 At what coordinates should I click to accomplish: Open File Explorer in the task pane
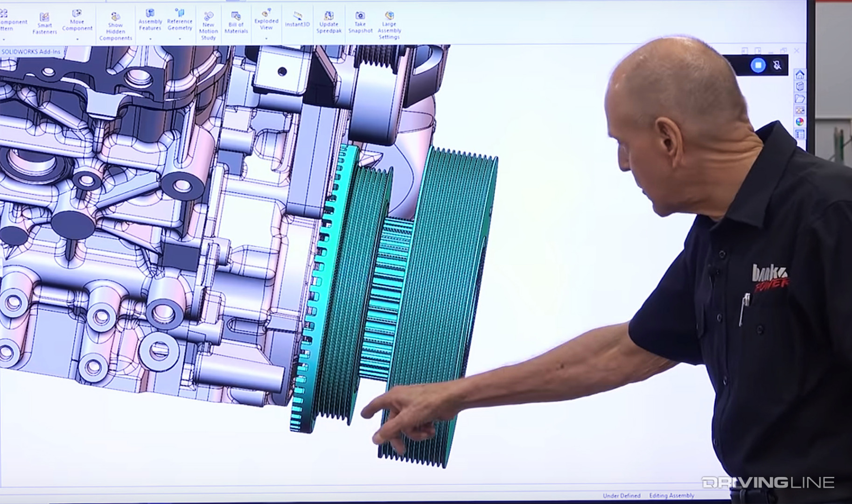[800, 98]
